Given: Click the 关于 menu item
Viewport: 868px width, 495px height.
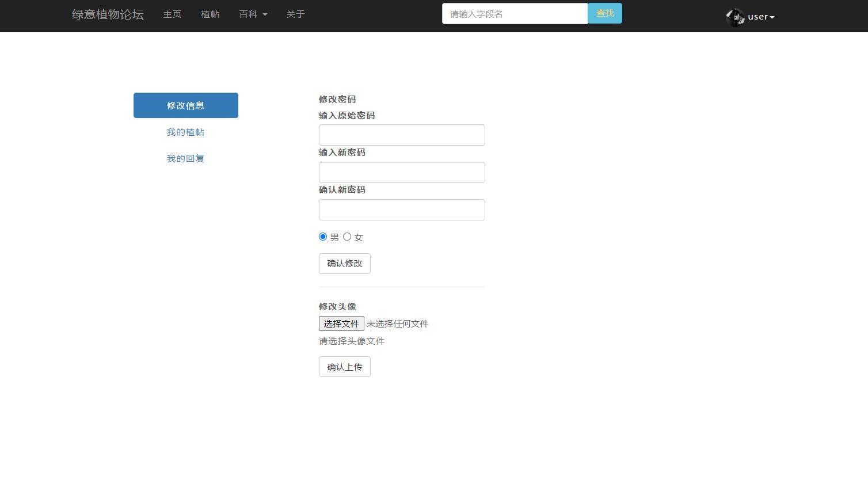Looking at the screenshot, I should coord(295,14).
